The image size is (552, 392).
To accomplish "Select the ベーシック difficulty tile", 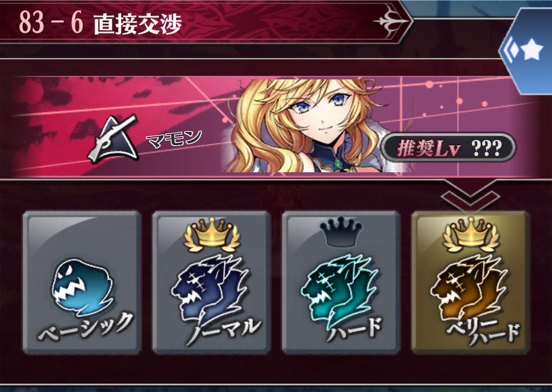I will 82,282.
